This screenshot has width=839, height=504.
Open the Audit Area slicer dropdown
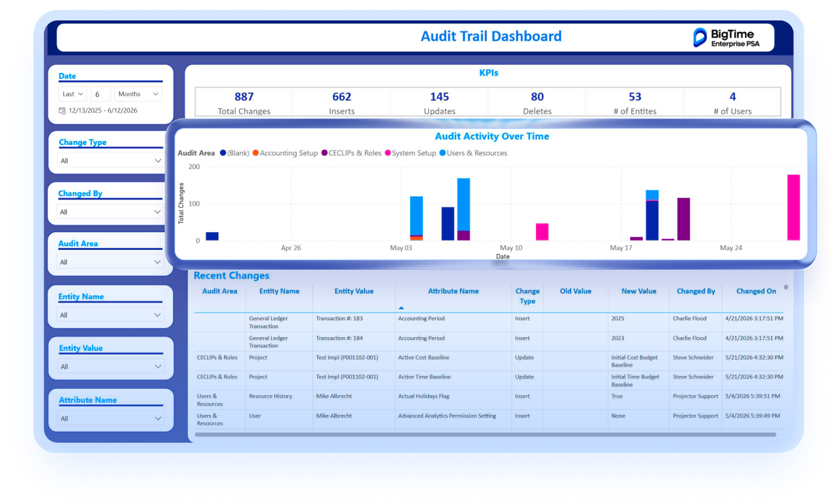point(110,262)
